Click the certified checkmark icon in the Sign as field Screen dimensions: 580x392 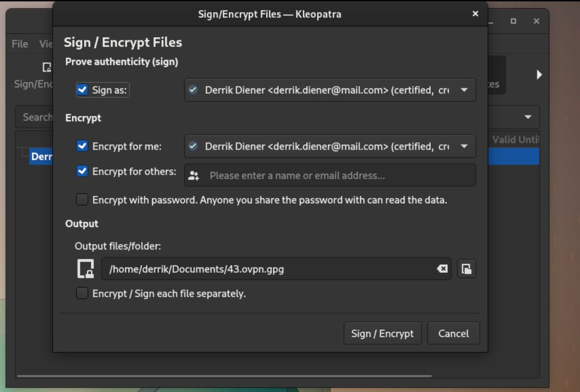pos(193,90)
